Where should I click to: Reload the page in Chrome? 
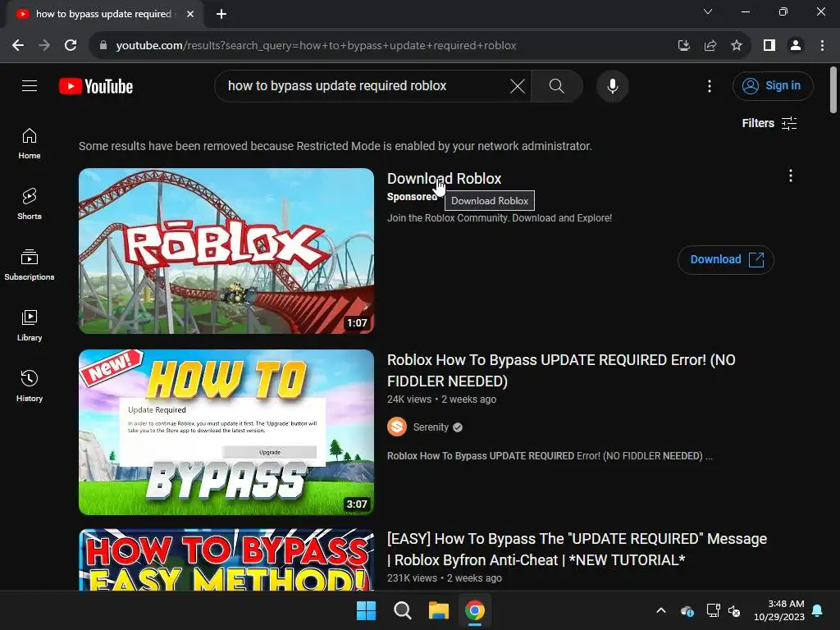click(71, 46)
